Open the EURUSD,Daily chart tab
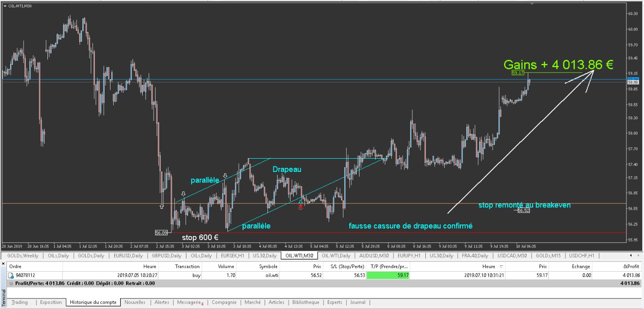Image resolution: width=644 pixels, height=309 pixels. coord(128,256)
